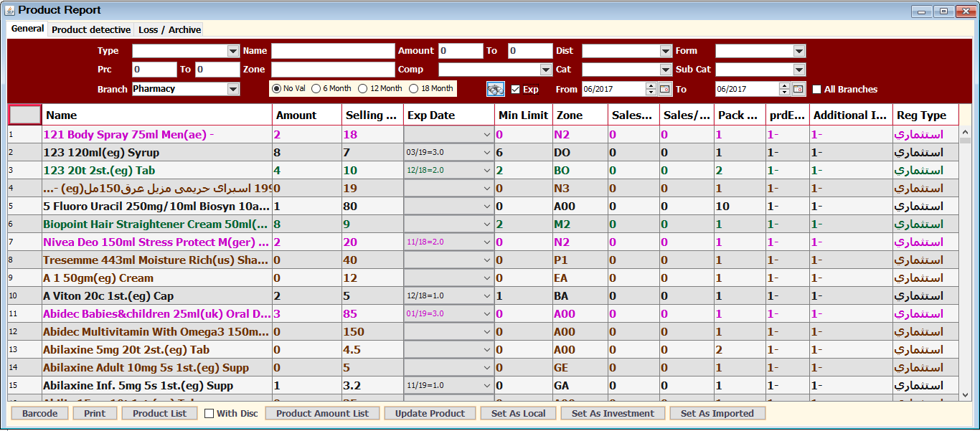980x431 pixels.
Task: Select row '5 Fluoro Uracil 250mg/10ml Biosyn'
Action: [x=483, y=207]
